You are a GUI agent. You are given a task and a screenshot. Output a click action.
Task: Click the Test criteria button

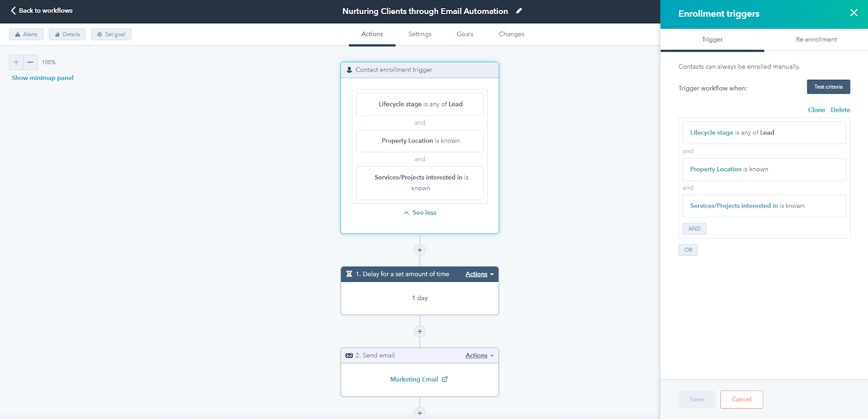coord(828,87)
